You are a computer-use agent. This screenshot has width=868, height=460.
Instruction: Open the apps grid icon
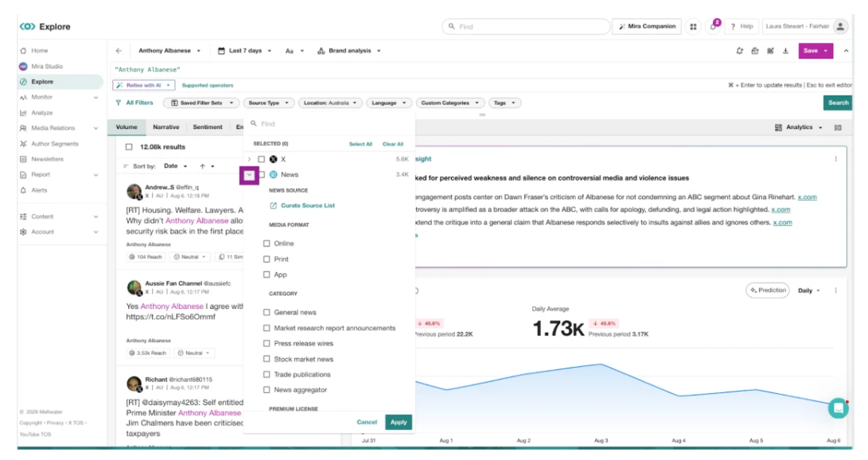click(693, 26)
